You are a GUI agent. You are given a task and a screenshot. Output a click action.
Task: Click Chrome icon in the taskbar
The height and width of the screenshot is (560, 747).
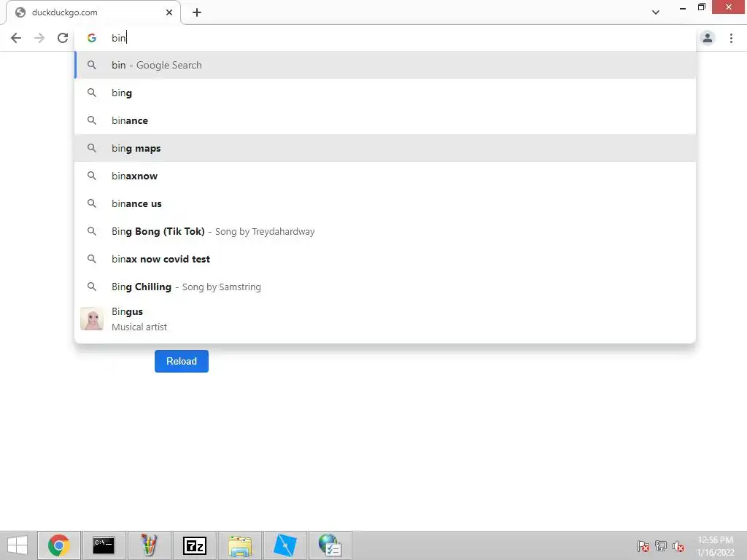point(59,545)
